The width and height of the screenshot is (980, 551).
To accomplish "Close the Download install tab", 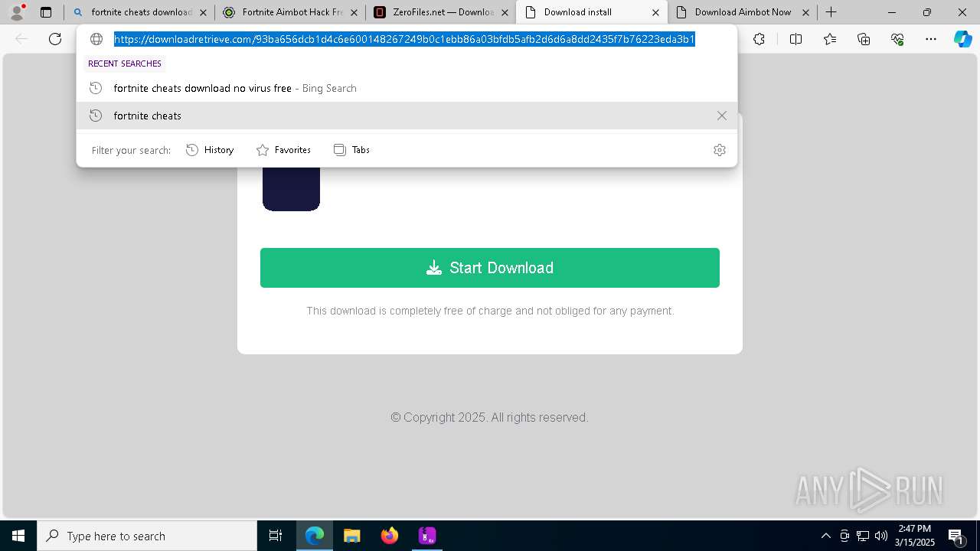I will tap(655, 12).
